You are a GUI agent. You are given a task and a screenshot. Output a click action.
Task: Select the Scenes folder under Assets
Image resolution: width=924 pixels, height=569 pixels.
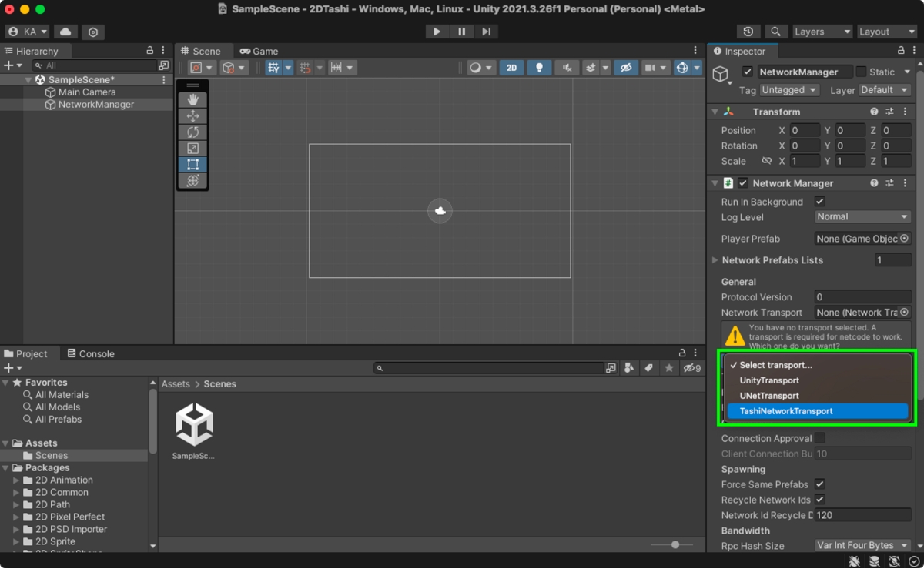pos(51,455)
